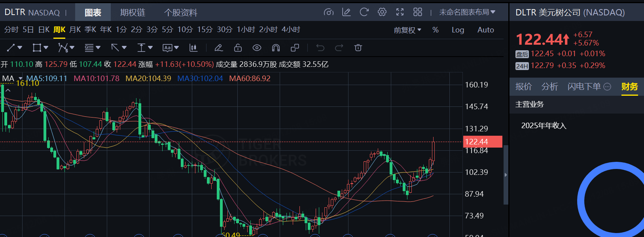Click the edit chart pencil icon in the top bar
This screenshot has width=644, height=237.
(x=347, y=12)
